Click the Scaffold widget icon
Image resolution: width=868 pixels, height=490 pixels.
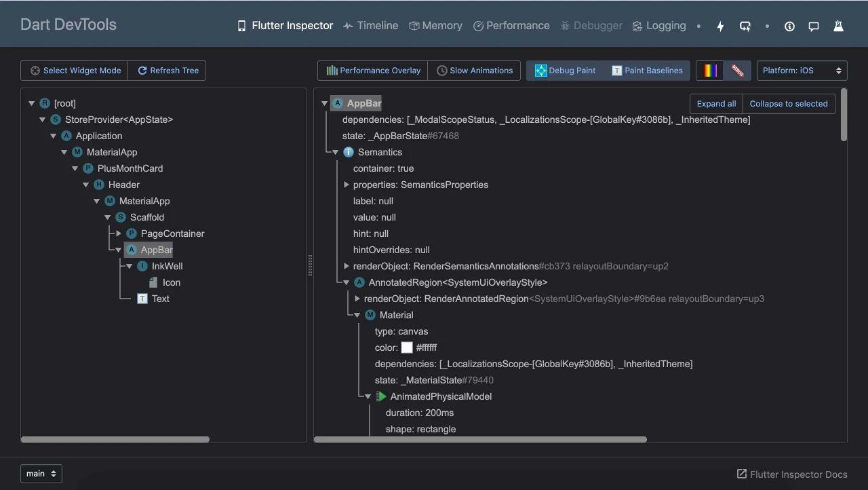(x=121, y=217)
